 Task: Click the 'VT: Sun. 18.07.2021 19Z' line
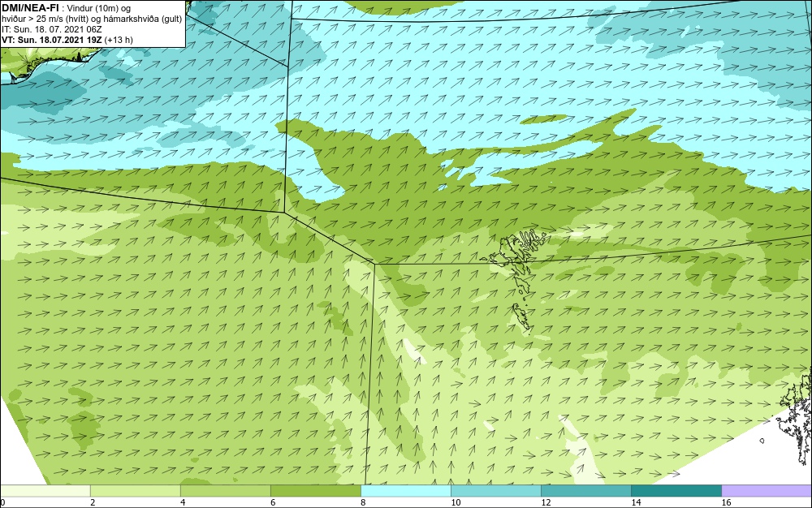pos(52,40)
